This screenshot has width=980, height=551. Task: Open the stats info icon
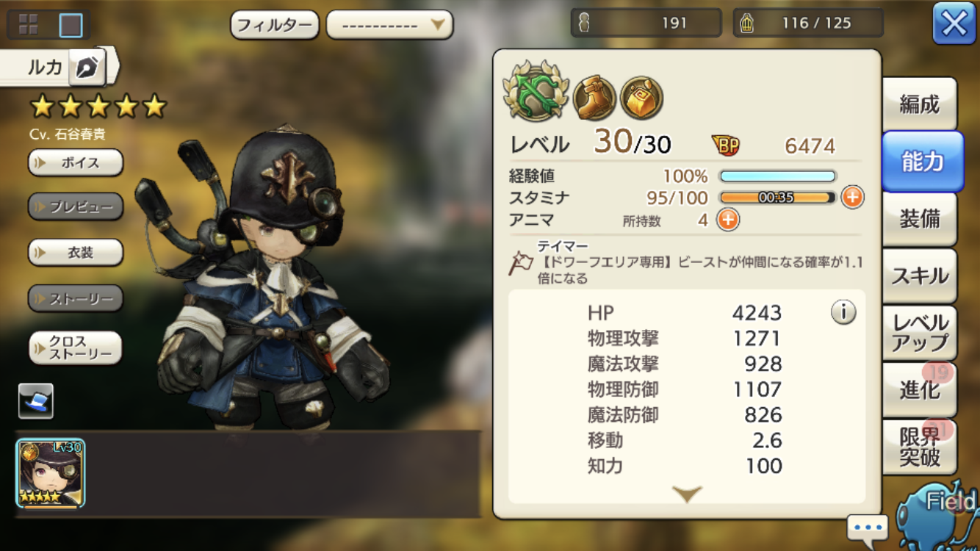[x=843, y=312]
